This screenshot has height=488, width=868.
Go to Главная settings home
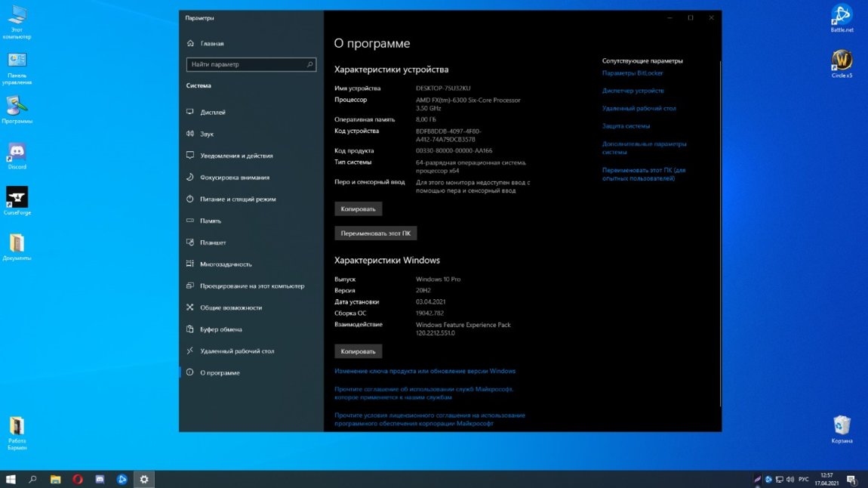pos(211,44)
